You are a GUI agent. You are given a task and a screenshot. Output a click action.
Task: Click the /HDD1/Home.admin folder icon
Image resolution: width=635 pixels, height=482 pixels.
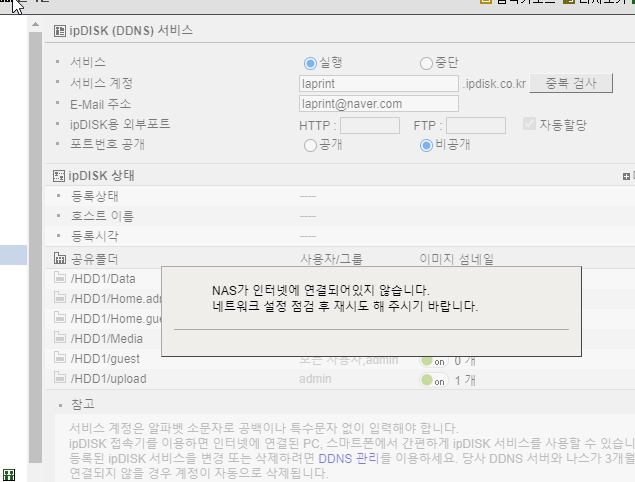pyautogui.click(x=60, y=298)
